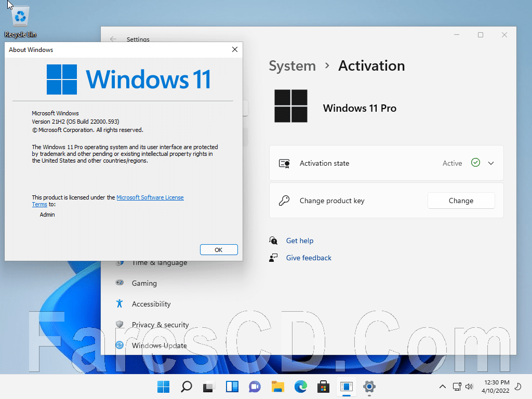Click the Activation state row label

tap(324, 163)
